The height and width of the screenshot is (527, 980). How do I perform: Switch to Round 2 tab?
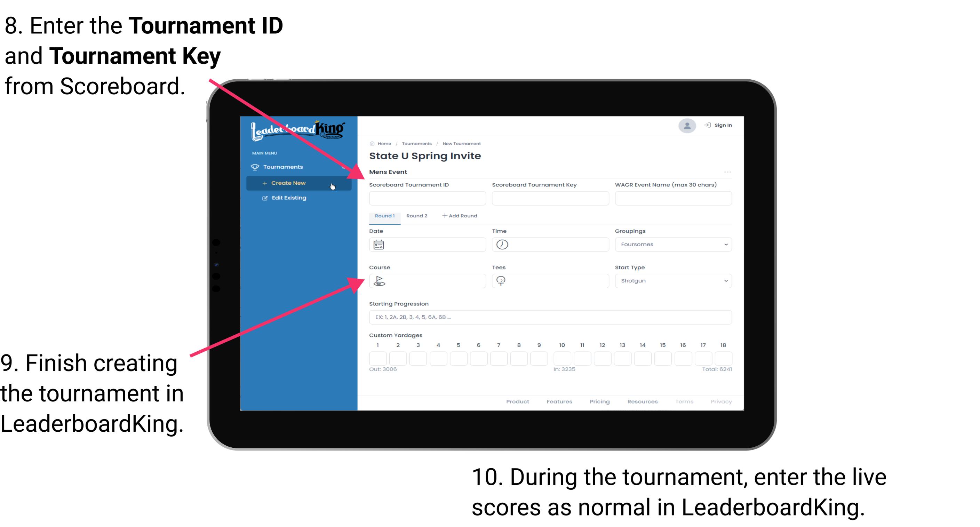pyautogui.click(x=416, y=216)
